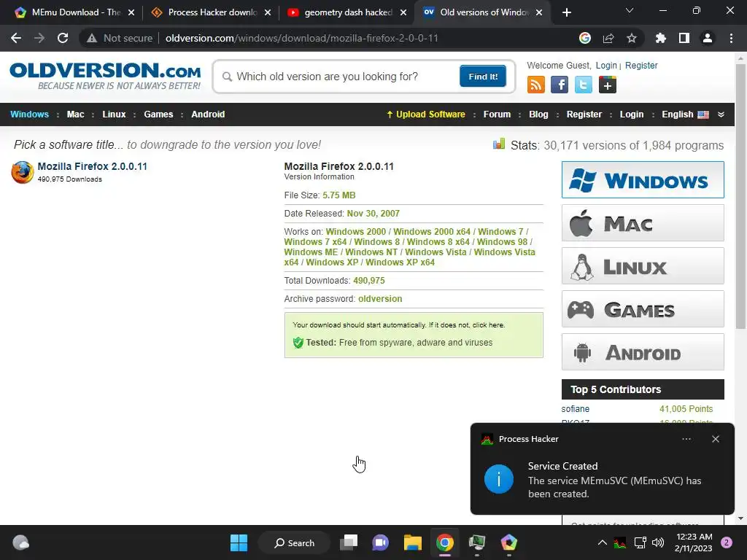
Task: Dismiss the Process Hacker notification
Action: click(x=716, y=439)
